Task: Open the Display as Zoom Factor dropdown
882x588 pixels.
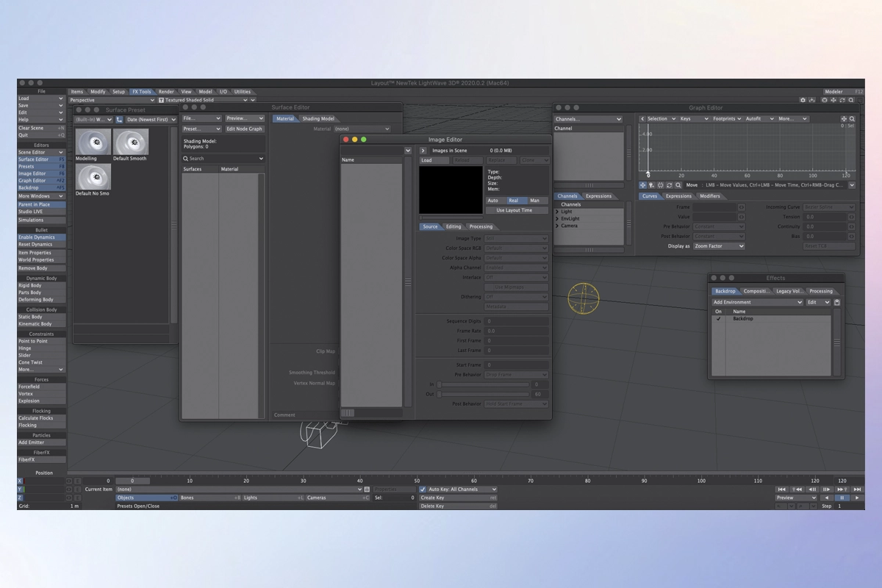Action: pos(718,246)
